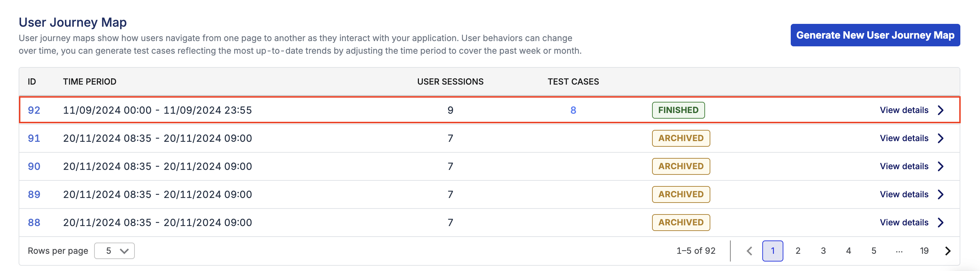Open the Rows per page dropdown
This screenshot has width=980, height=271.
[114, 251]
